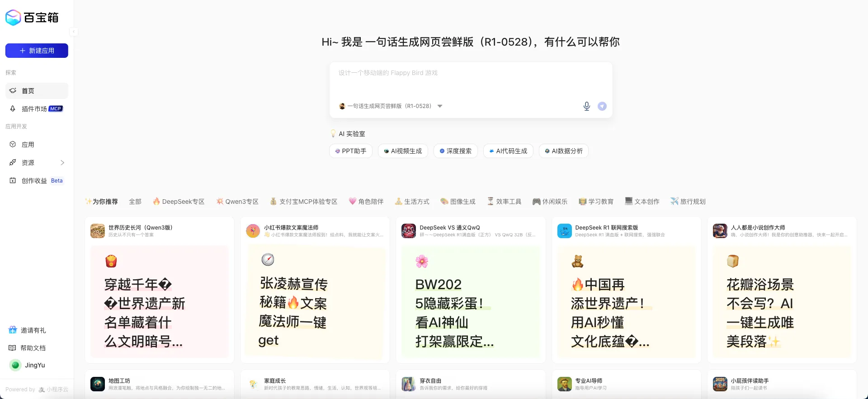The width and height of the screenshot is (868, 399).
Task: Select the 角色陪伴 category tab
Action: 366,202
